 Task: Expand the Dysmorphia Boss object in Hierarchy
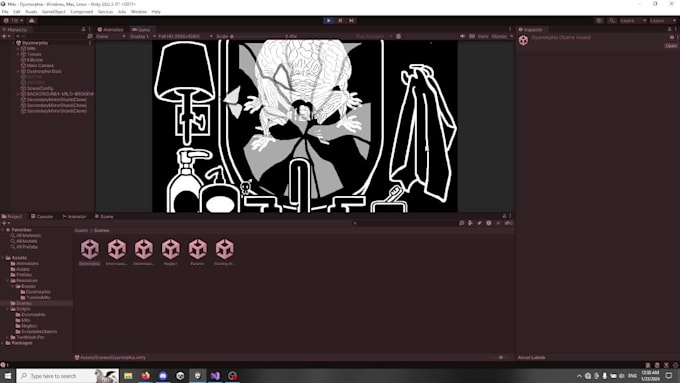pos(18,71)
